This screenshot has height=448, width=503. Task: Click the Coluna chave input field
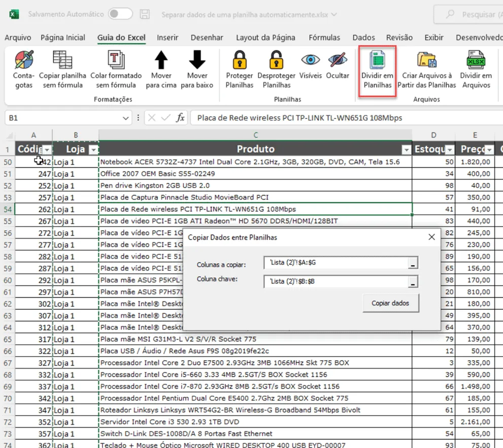pos(336,281)
